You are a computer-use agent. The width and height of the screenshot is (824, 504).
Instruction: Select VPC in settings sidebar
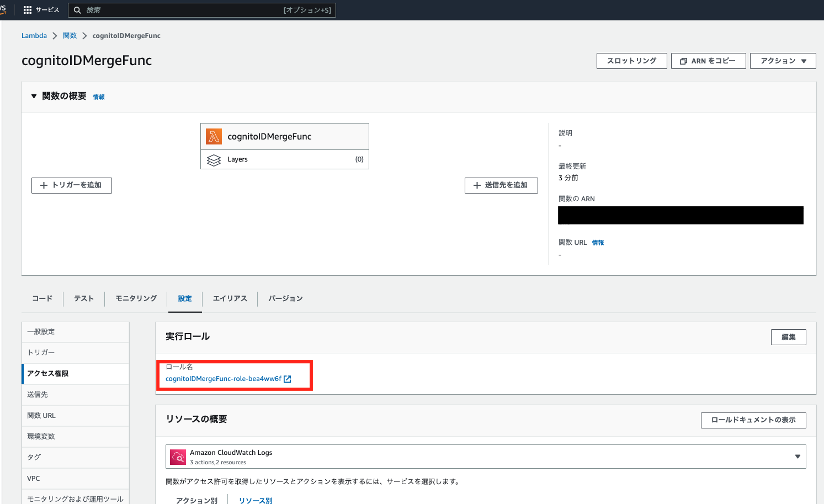click(75, 479)
